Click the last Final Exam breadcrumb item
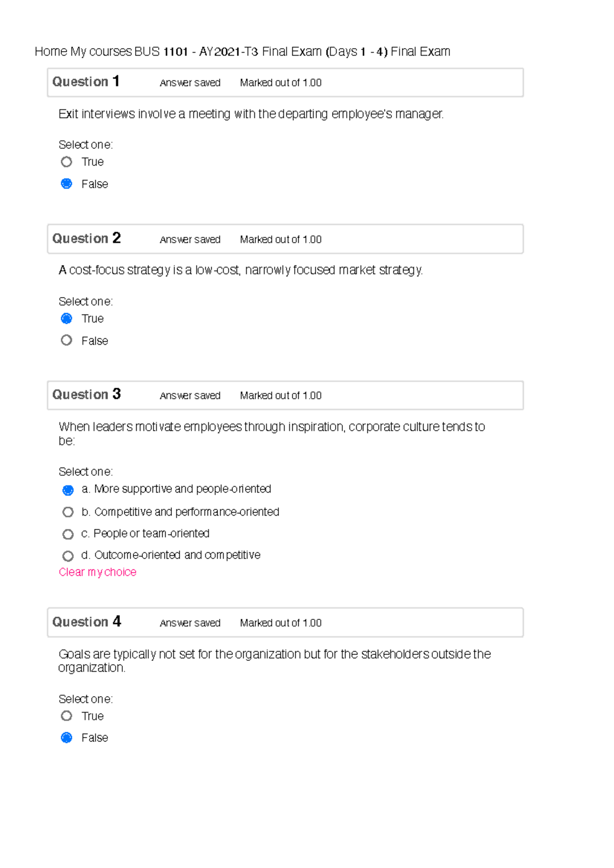This screenshot has height=868, width=614. tap(420, 52)
